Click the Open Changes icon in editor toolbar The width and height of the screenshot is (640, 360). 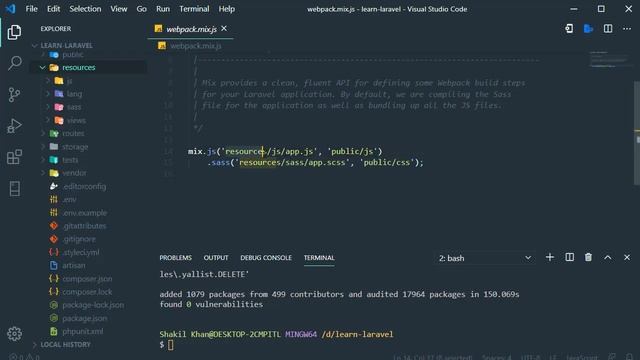(x=569, y=29)
